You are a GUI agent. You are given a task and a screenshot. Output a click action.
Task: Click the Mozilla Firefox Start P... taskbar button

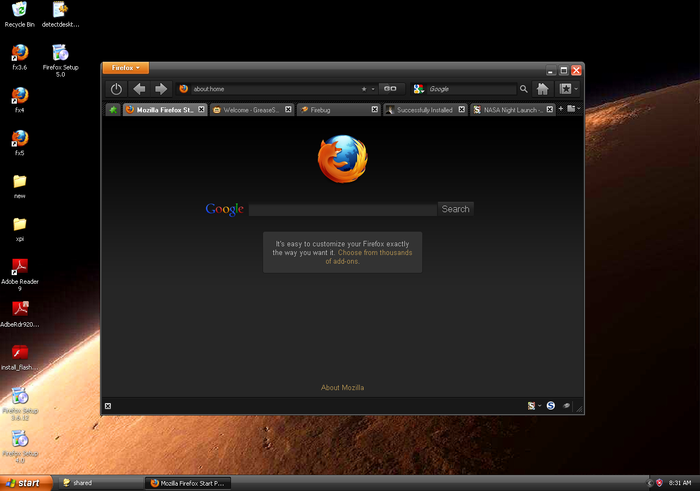188,483
